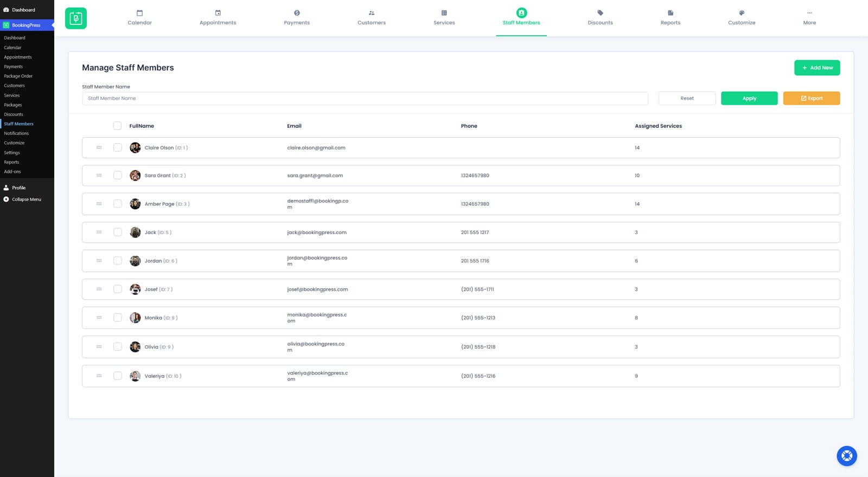Open the help support floating icon

tap(846, 456)
